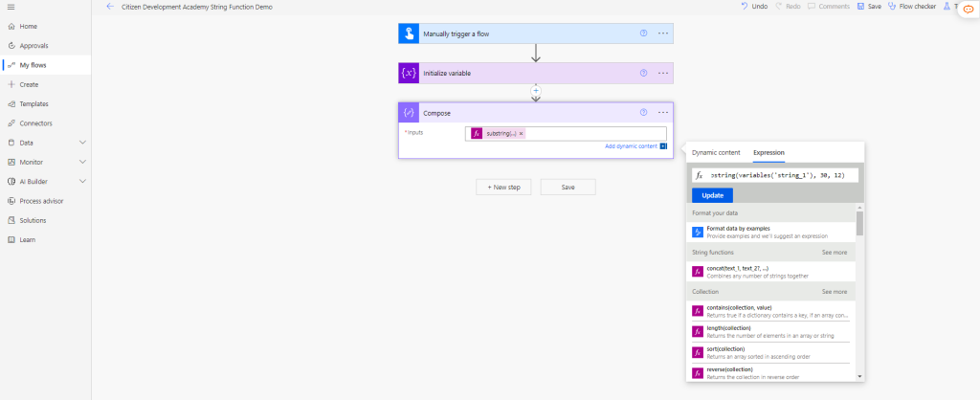This screenshot has height=400, width=980.
Task: Click the back arrow beside flow title
Action: [110, 7]
